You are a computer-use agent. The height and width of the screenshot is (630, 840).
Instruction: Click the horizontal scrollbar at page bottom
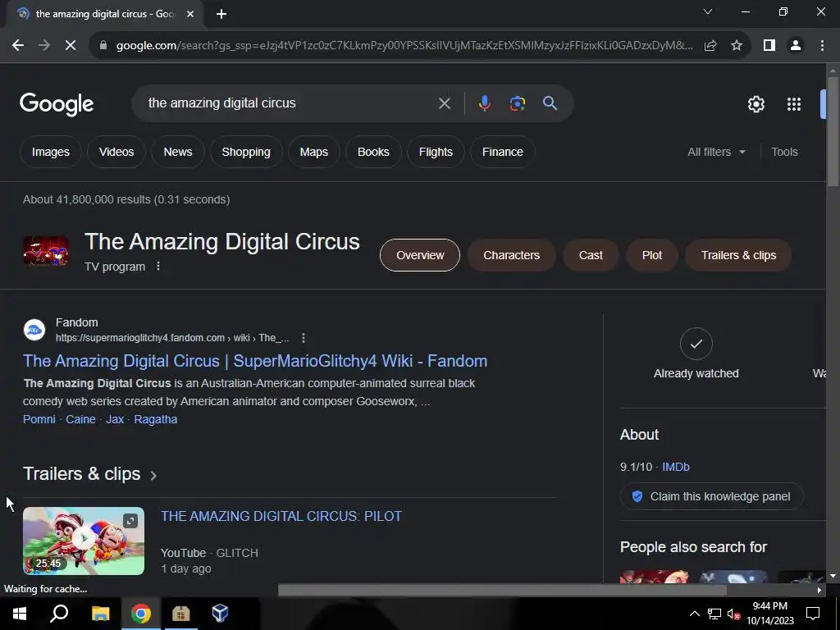pyautogui.click(x=502, y=591)
